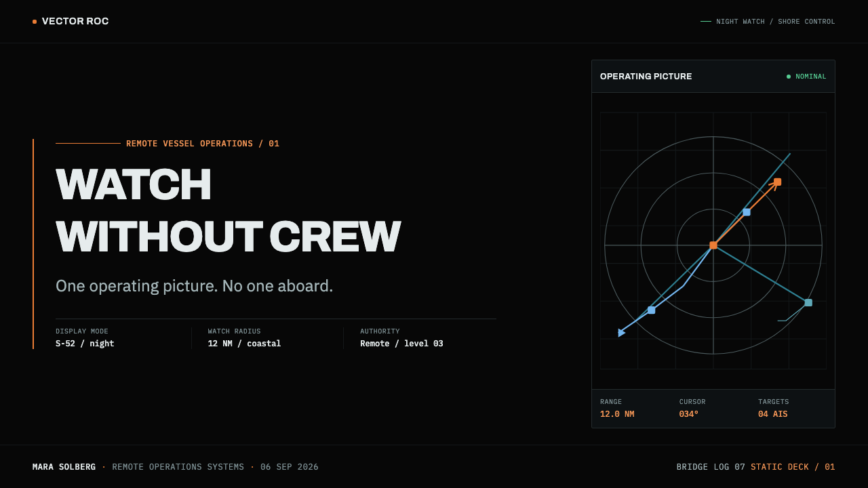Click the TARGETS label in the panel footer
The width and height of the screenshot is (868, 488).
(774, 402)
